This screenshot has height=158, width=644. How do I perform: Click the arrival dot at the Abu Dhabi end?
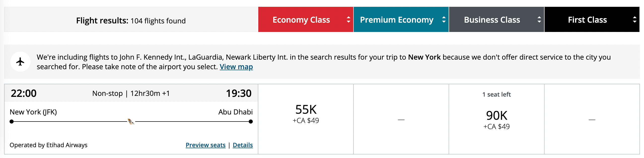click(x=251, y=122)
